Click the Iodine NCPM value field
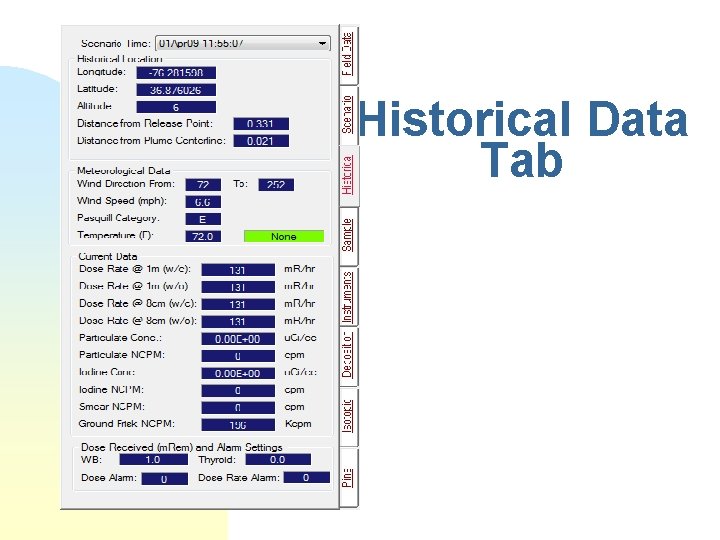Viewport: 720px width, 540px height. coord(238,390)
